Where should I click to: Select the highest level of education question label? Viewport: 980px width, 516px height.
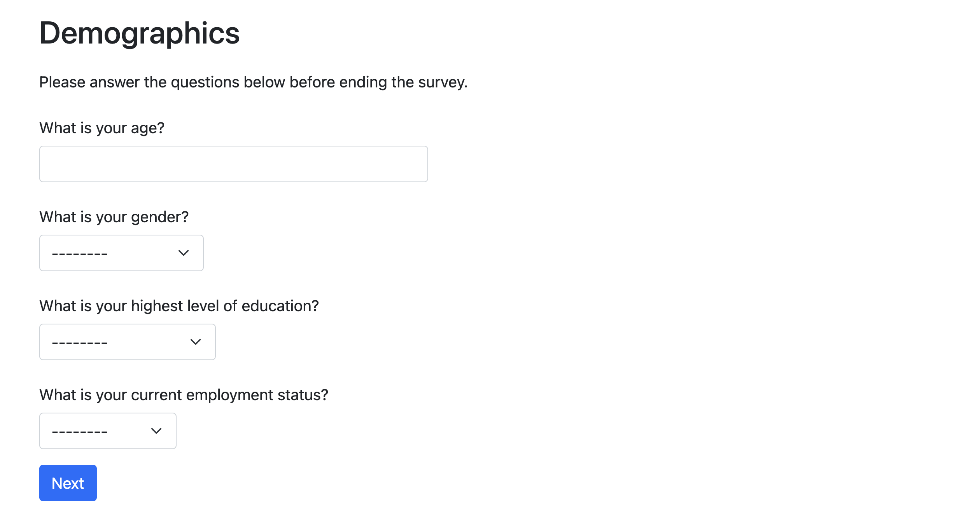(179, 306)
